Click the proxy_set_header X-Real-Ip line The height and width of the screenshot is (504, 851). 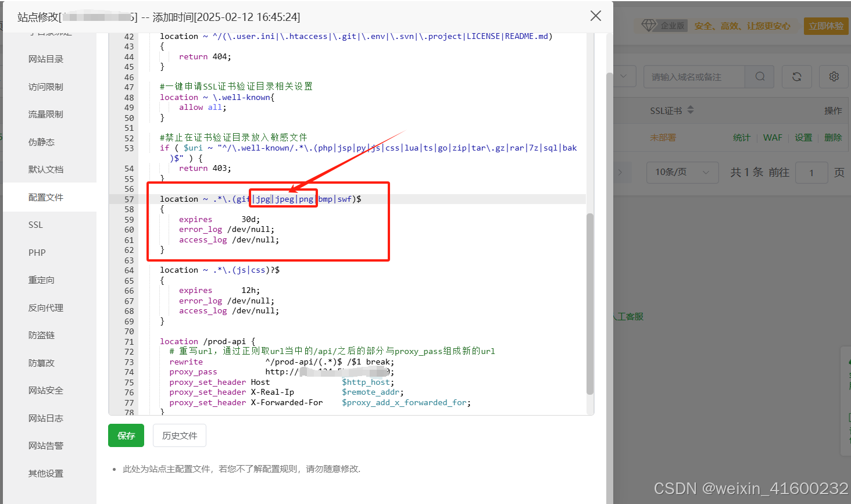(x=286, y=392)
